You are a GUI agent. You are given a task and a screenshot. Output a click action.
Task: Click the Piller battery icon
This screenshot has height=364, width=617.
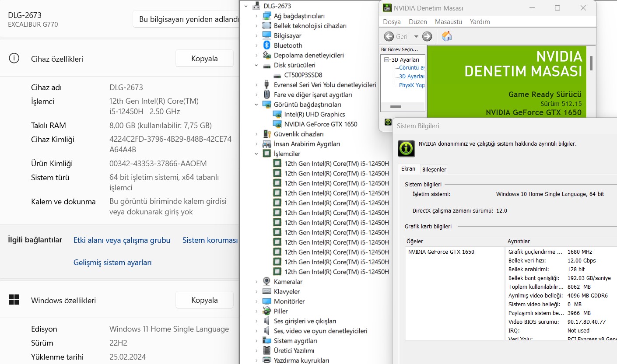click(266, 311)
